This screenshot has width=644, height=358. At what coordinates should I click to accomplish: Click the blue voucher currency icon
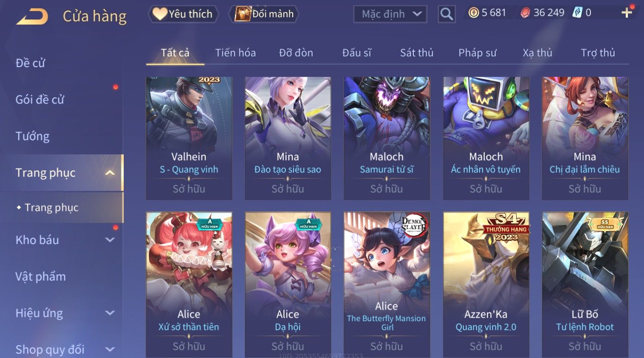(578, 13)
